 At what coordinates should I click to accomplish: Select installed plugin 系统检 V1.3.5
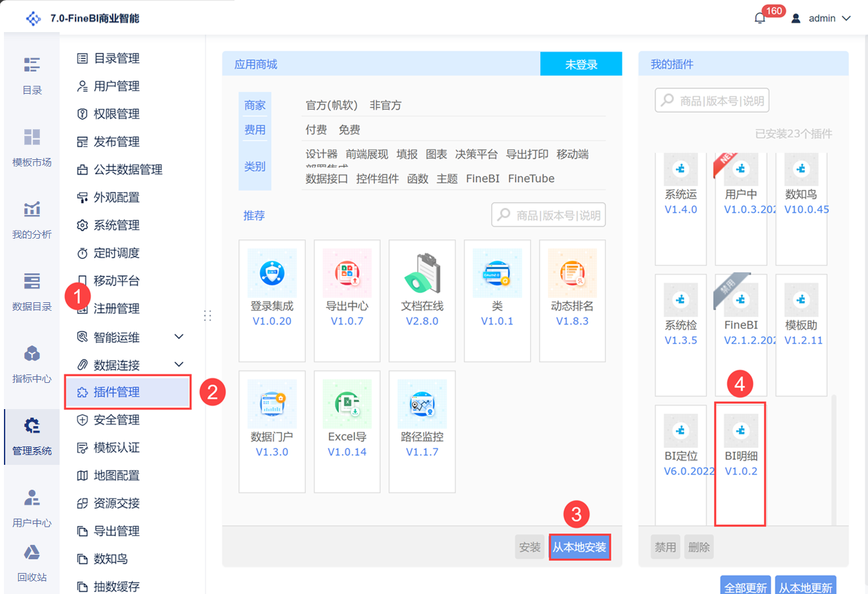681,335
